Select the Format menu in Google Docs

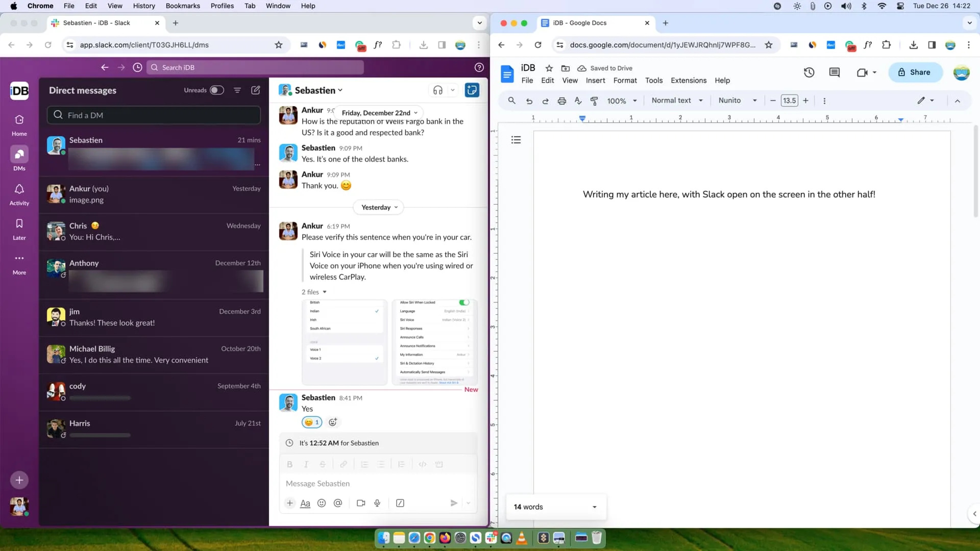pyautogui.click(x=625, y=80)
